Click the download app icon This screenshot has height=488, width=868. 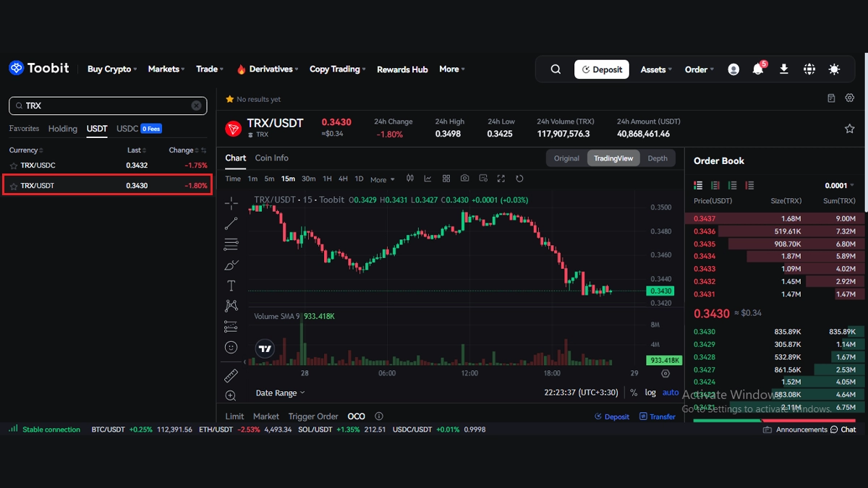783,69
